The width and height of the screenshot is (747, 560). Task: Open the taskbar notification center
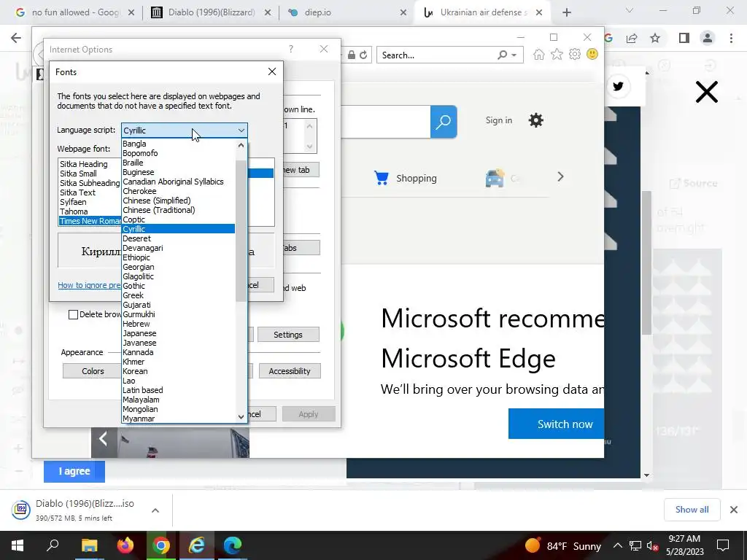[x=723, y=545]
